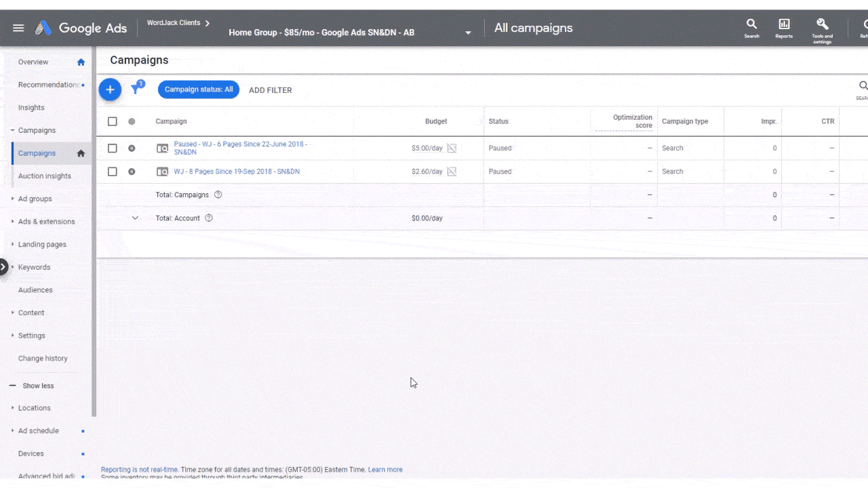Expand Keywords in sidebar
868x488 pixels.
(12, 267)
